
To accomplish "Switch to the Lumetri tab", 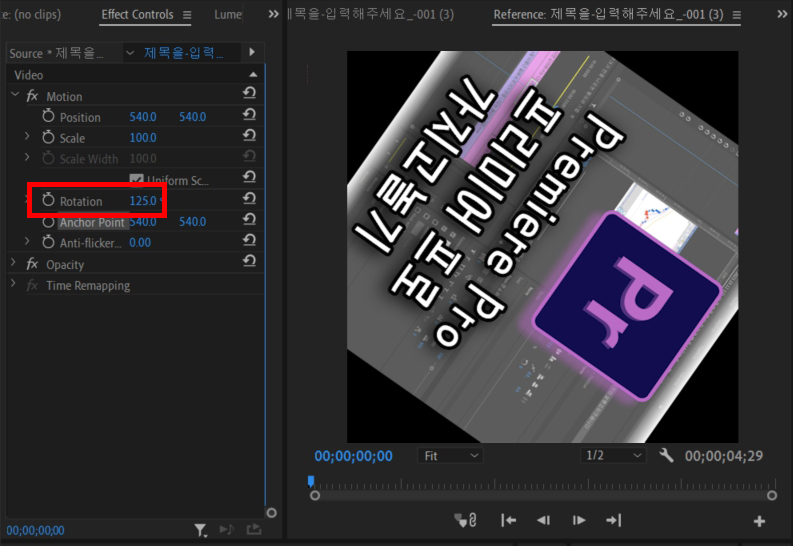I will [228, 15].
